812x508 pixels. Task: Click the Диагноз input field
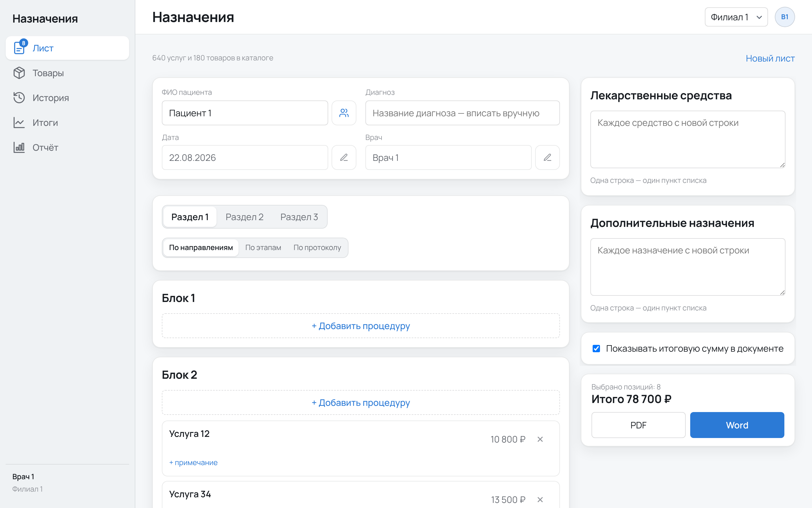click(x=462, y=113)
